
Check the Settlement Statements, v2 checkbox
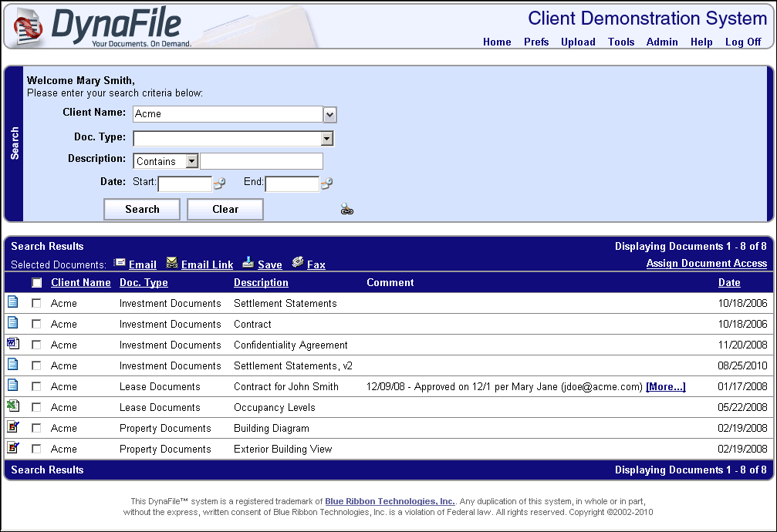click(x=36, y=365)
